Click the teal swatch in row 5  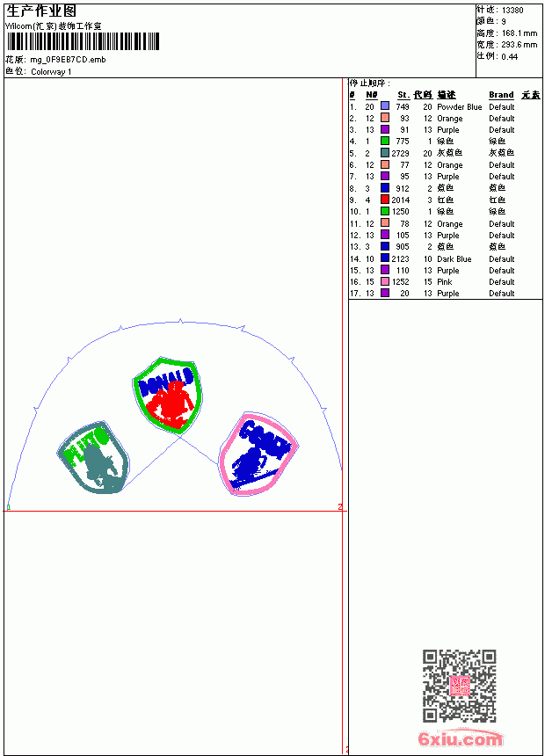[385, 153]
